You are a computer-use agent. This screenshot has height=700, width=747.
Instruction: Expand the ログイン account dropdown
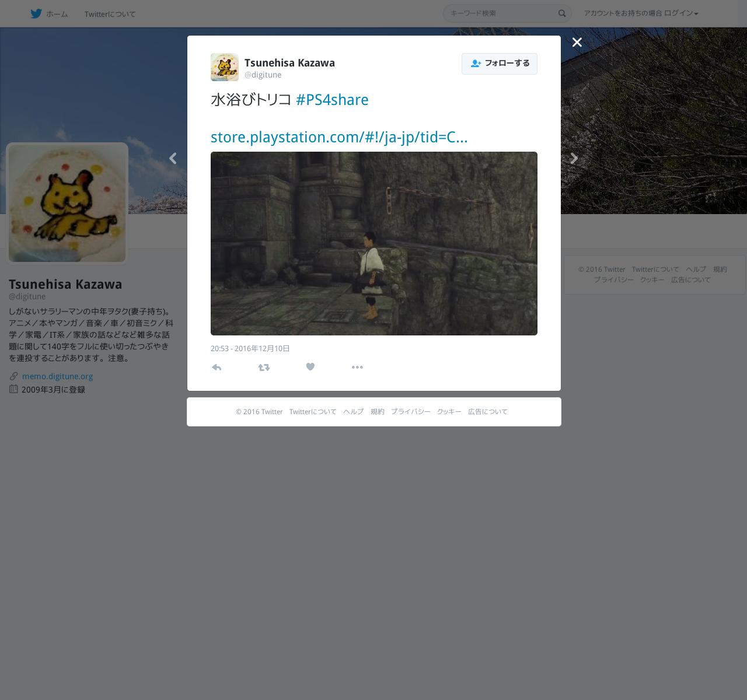(x=681, y=13)
